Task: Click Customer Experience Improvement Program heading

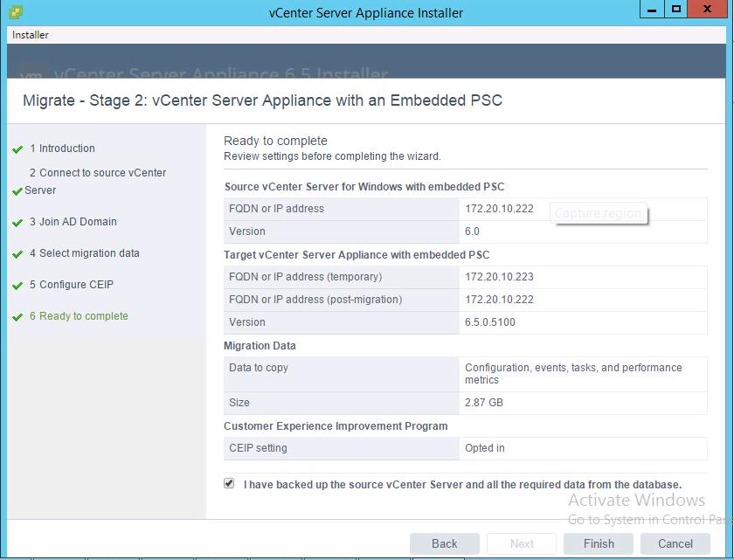Action: click(336, 426)
